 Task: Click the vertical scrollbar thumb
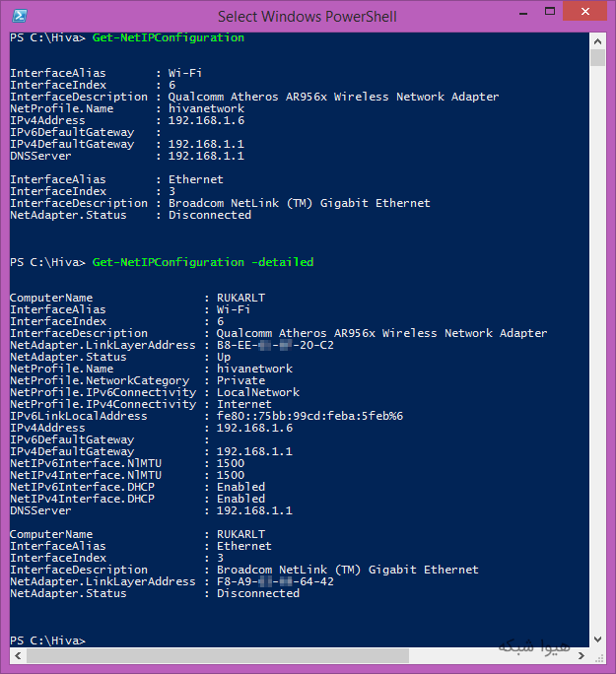tap(597, 57)
